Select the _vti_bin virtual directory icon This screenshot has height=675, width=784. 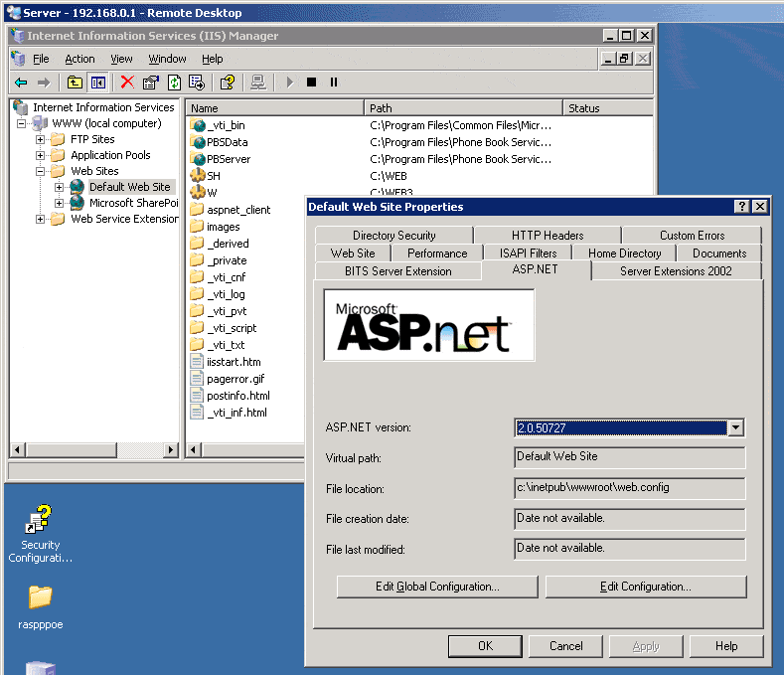pyautogui.click(x=198, y=125)
